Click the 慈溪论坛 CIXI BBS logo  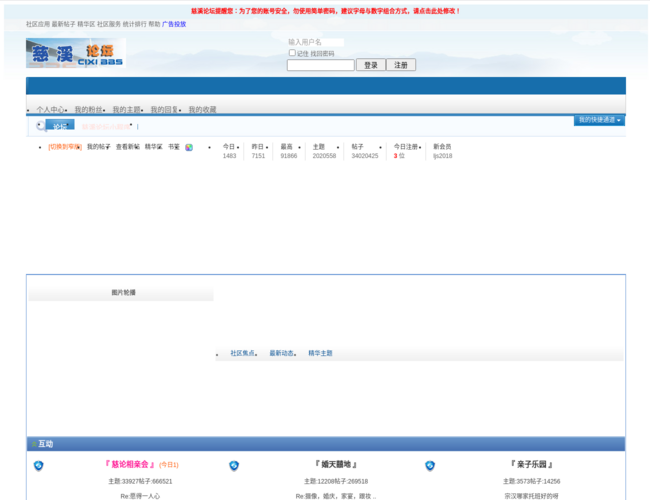pyautogui.click(x=76, y=53)
